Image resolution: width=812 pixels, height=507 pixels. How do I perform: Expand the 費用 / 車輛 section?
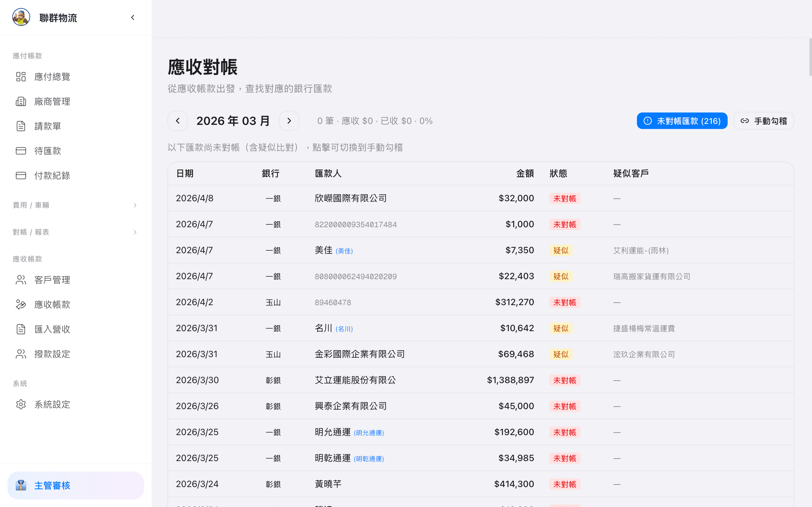coord(135,205)
